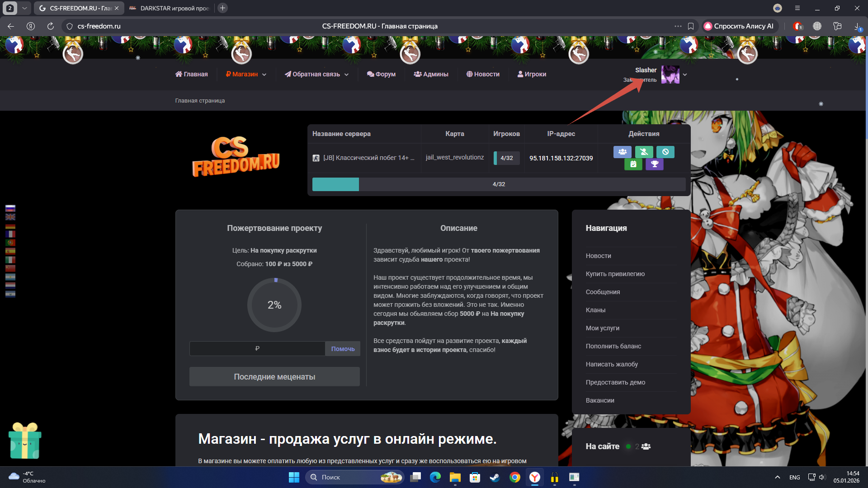Open the Админы menu item

(x=431, y=74)
